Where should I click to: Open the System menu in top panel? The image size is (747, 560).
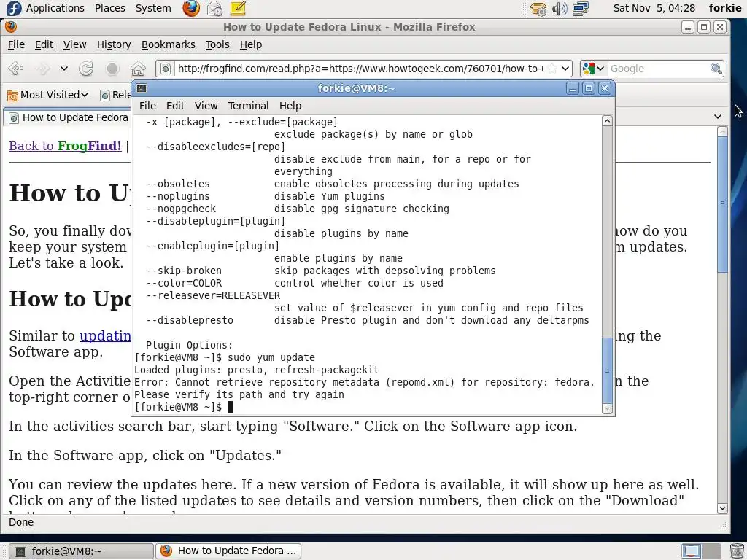[x=153, y=8]
